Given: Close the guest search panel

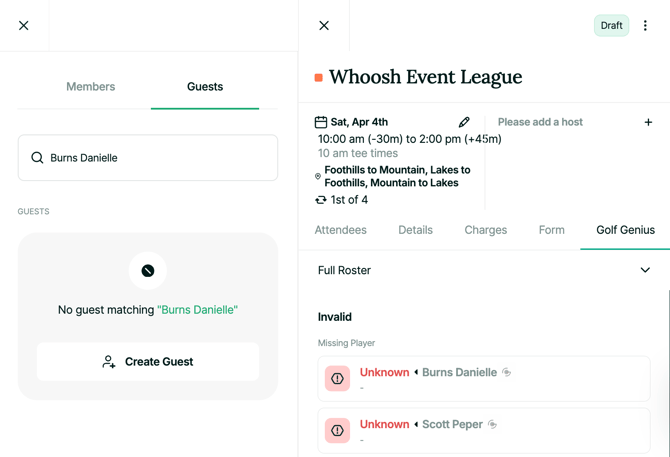Looking at the screenshot, I should click(x=24, y=26).
